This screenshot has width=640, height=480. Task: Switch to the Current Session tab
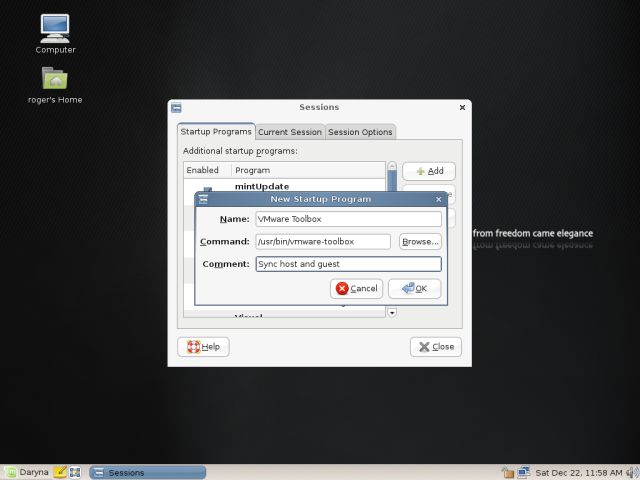290,132
